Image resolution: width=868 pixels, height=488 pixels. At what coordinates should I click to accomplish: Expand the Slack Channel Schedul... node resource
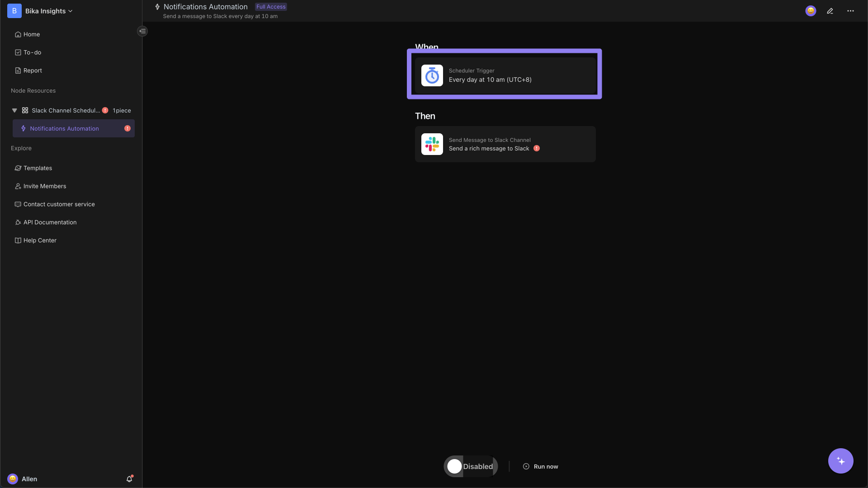click(14, 110)
